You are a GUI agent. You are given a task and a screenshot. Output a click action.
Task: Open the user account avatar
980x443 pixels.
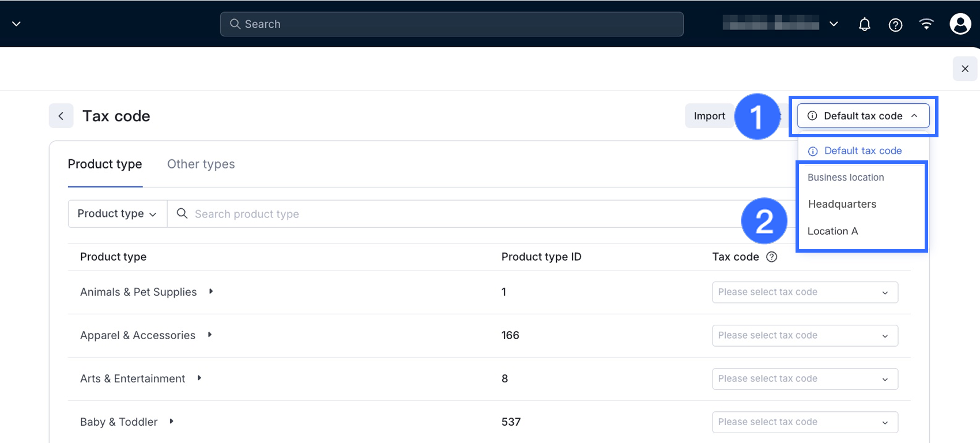click(x=960, y=24)
